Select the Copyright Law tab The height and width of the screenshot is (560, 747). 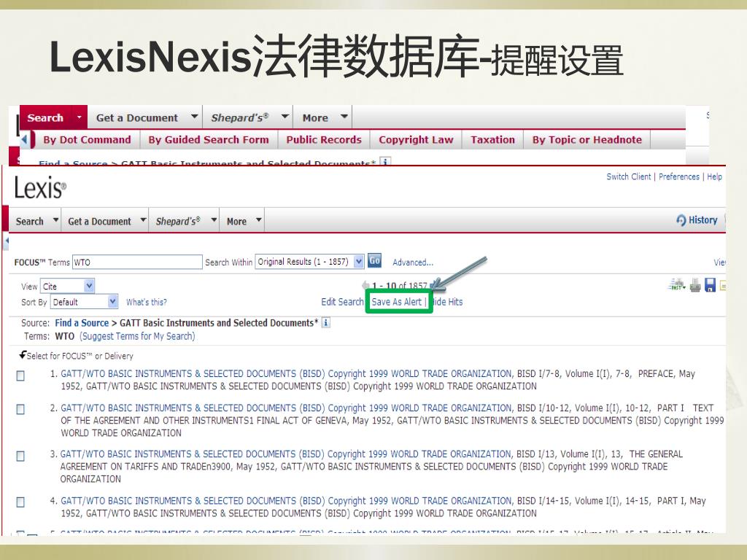pyautogui.click(x=416, y=139)
